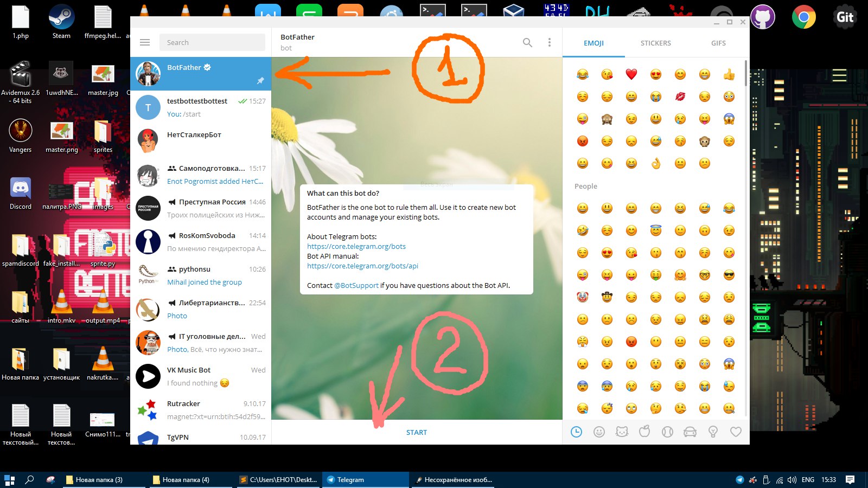Switch to Новая папка (3) taskbar window
This screenshot has width=868, height=488.
(105, 479)
